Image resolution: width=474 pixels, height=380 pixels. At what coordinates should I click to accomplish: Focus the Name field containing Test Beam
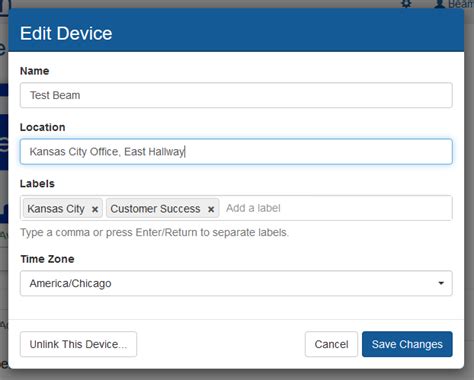(236, 95)
